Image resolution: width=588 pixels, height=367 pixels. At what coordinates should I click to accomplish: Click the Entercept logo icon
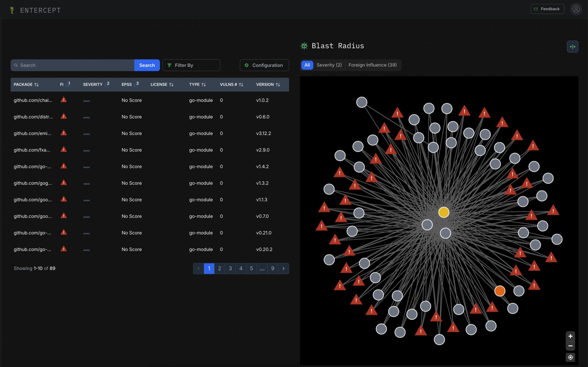pyautogui.click(x=12, y=10)
